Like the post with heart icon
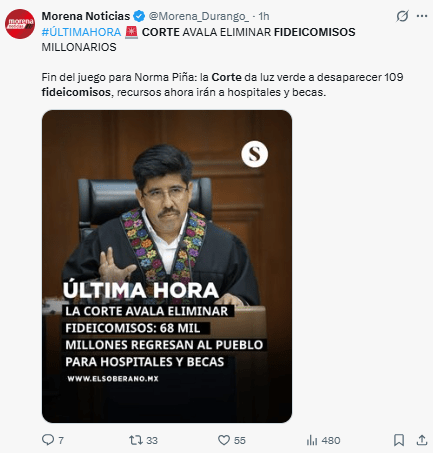Viewport: 433px width, 453px height. point(224,440)
